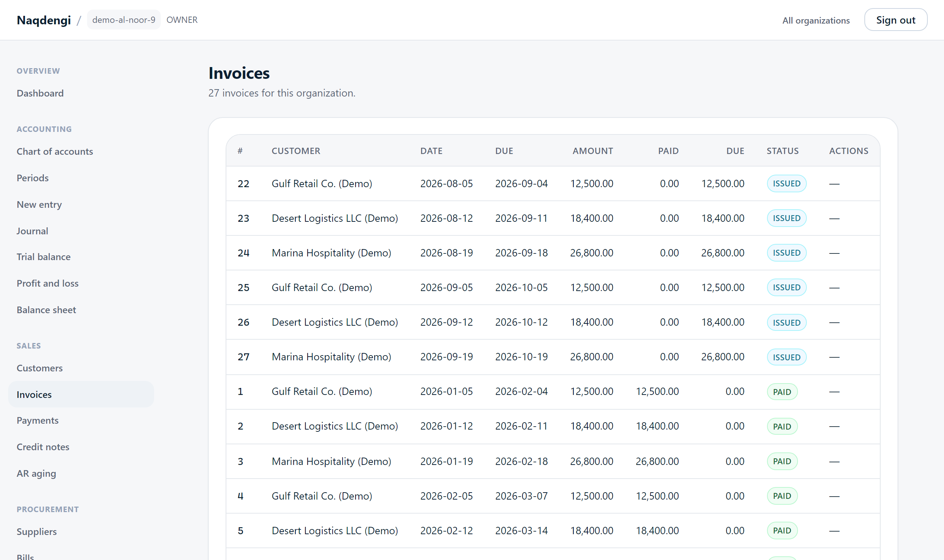This screenshot has height=560, width=944.
Task: Open Profit and loss report
Action: (48, 283)
